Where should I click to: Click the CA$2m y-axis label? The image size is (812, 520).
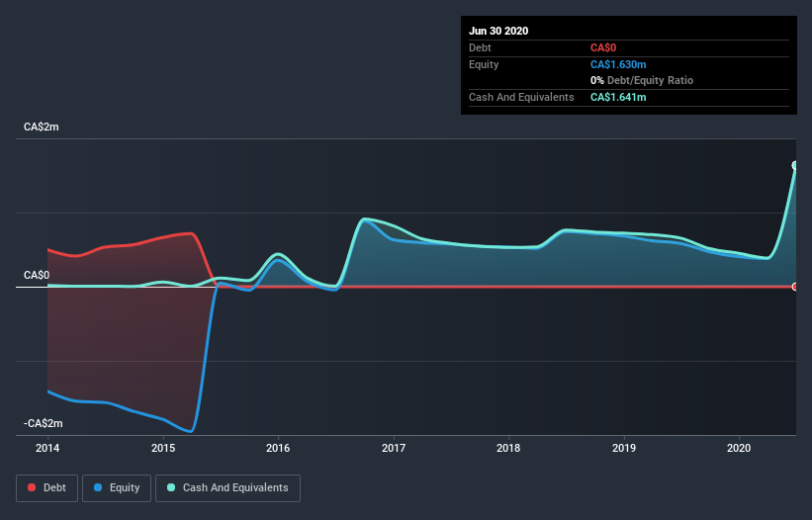point(42,127)
